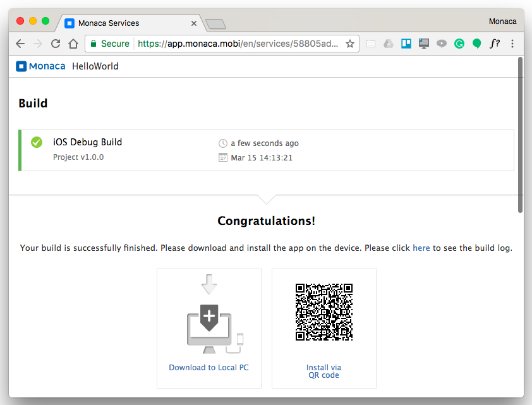This screenshot has height=405, width=532.
Task: Click the WhatFont f? extension icon
Action: 495,44
